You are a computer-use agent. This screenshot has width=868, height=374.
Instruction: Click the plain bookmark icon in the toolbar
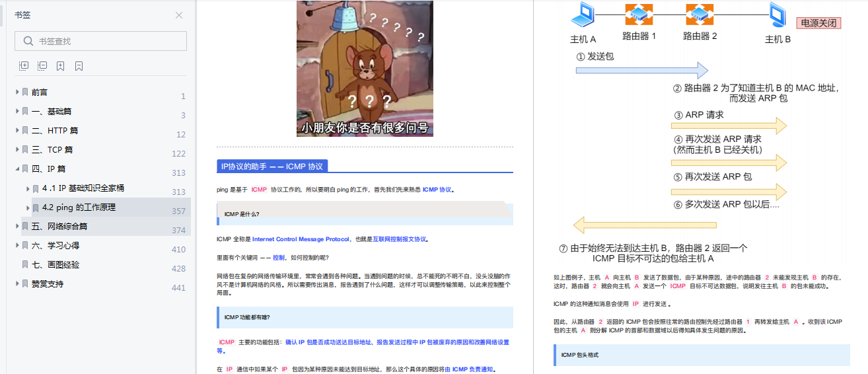tap(79, 66)
